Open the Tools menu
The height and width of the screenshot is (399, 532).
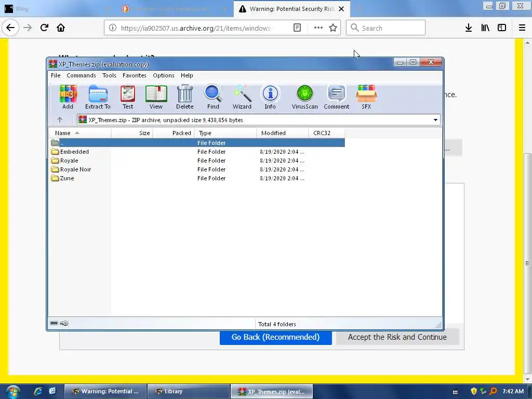[109, 75]
